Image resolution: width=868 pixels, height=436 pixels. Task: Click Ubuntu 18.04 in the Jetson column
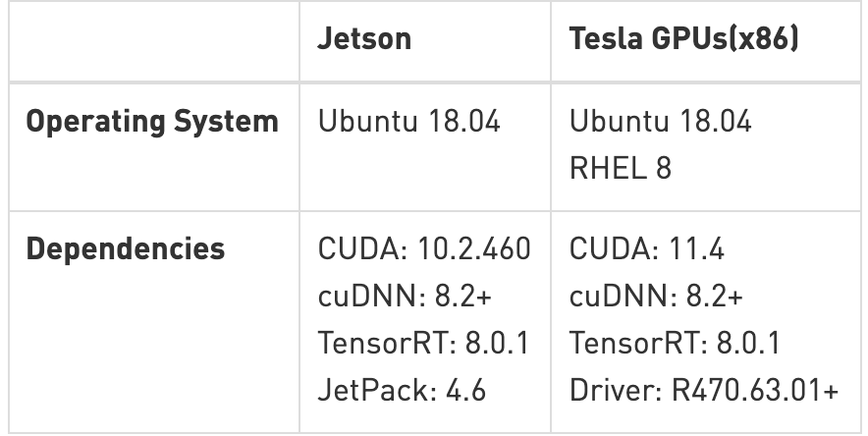(409, 123)
